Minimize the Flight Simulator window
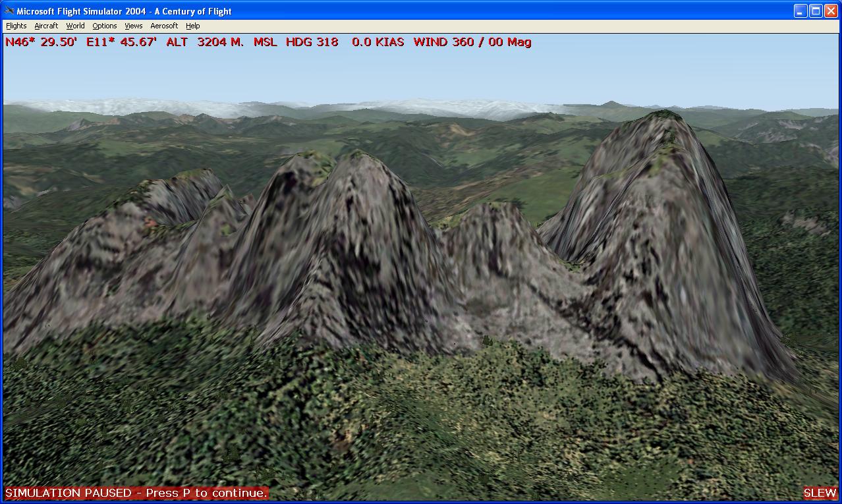 [x=800, y=11]
